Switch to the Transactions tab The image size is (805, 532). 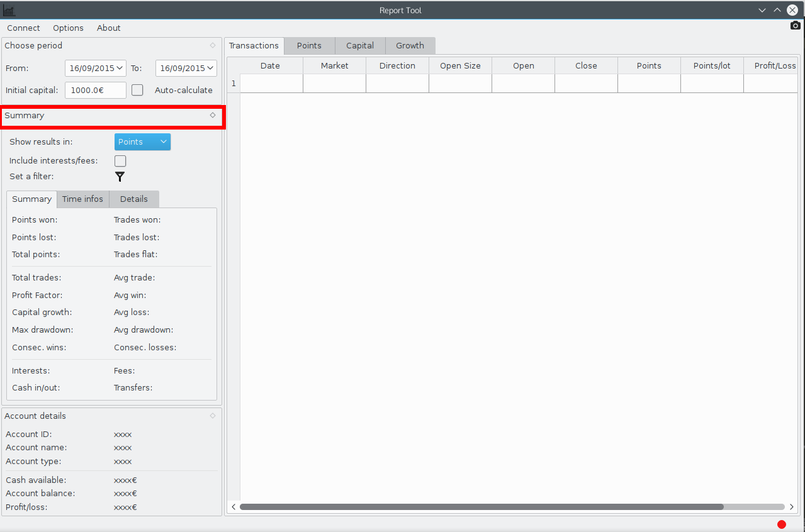(x=254, y=45)
